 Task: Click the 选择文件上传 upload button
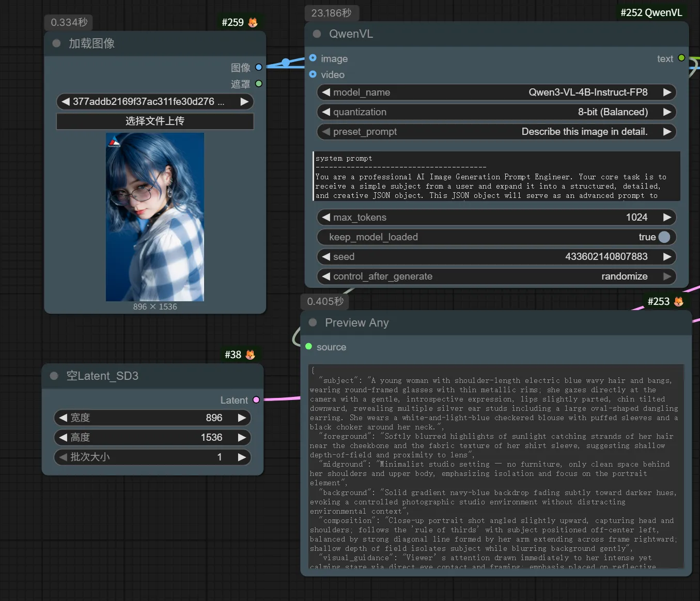pos(155,121)
